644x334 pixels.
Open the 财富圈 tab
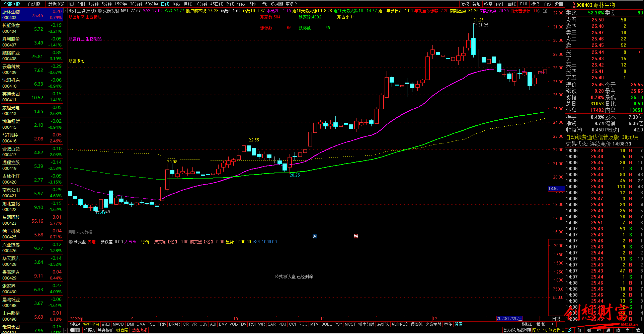122,330
